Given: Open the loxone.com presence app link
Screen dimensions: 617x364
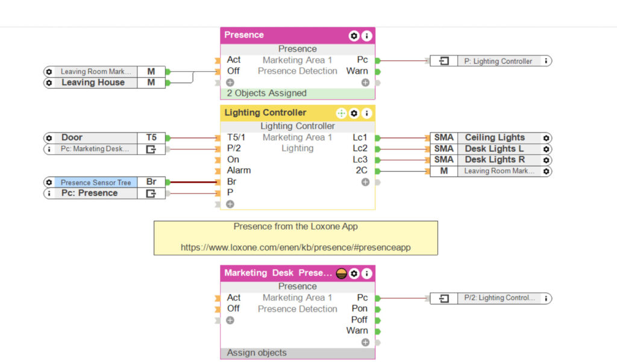Looking at the screenshot, I should (x=296, y=248).
